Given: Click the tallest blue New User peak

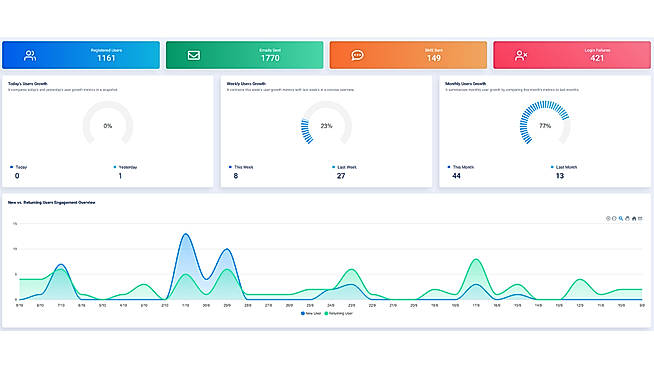Looking at the screenshot, I should [x=186, y=234].
